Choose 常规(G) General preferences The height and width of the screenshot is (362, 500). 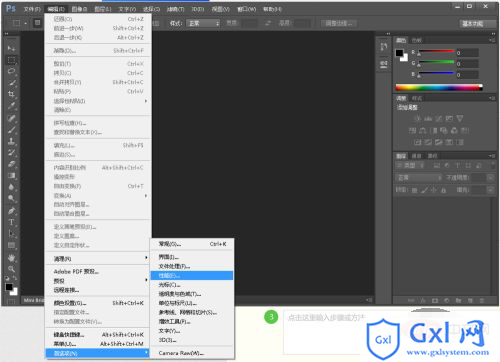pos(192,244)
